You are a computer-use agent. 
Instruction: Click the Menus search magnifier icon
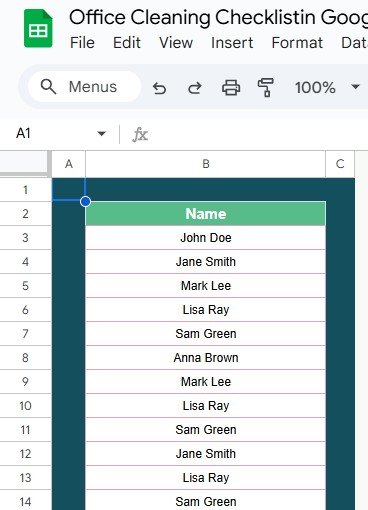[x=48, y=87]
